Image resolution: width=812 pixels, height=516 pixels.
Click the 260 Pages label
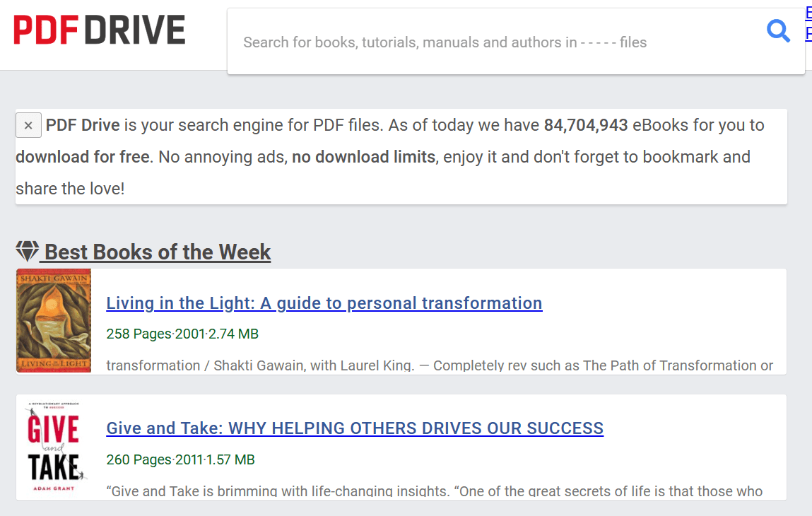pyautogui.click(x=139, y=459)
